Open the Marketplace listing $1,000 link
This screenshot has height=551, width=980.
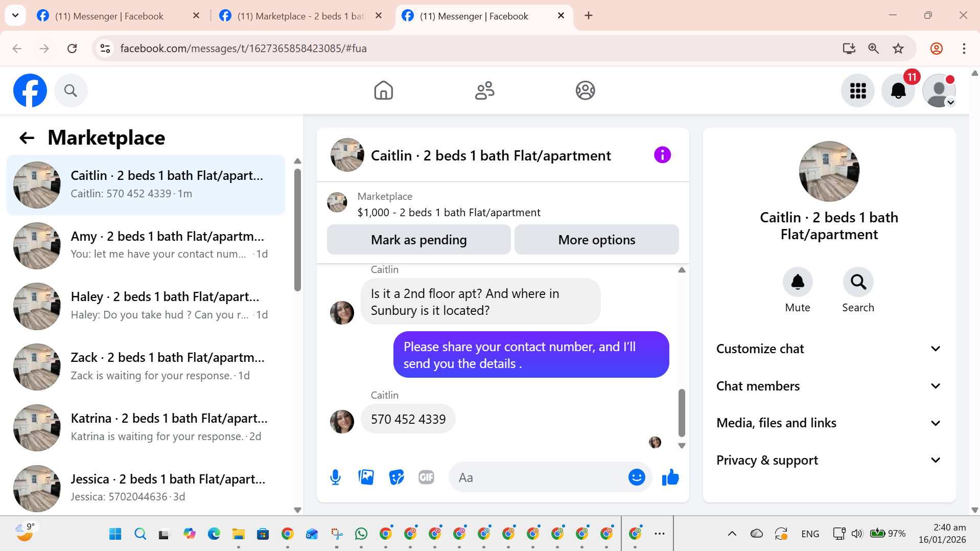pyautogui.click(x=449, y=213)
